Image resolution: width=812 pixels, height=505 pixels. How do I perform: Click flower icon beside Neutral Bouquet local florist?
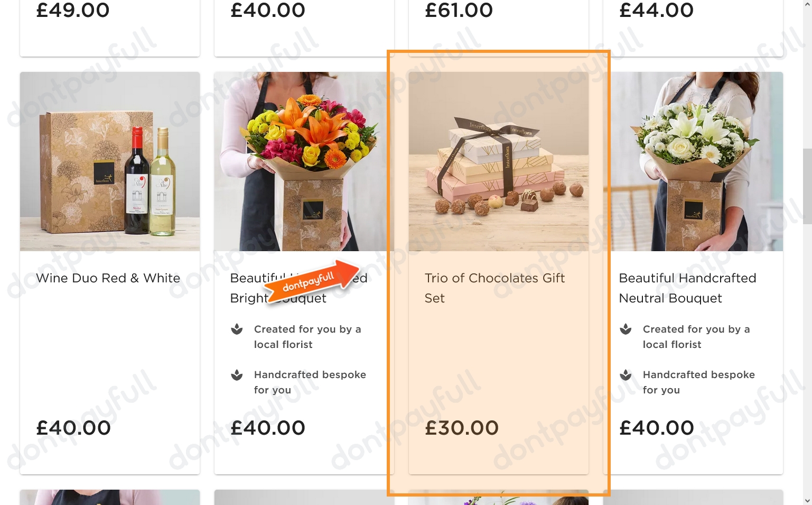(626, 329)
